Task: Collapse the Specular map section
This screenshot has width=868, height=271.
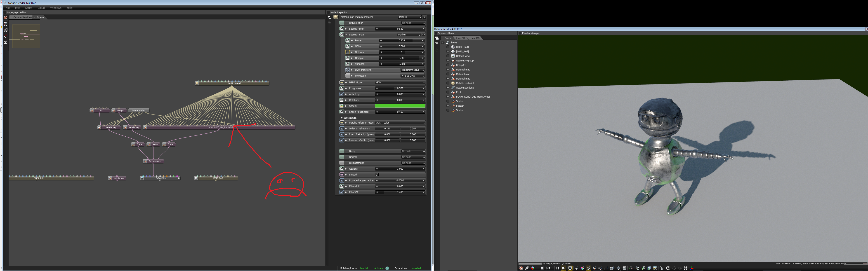Action: 346,35
